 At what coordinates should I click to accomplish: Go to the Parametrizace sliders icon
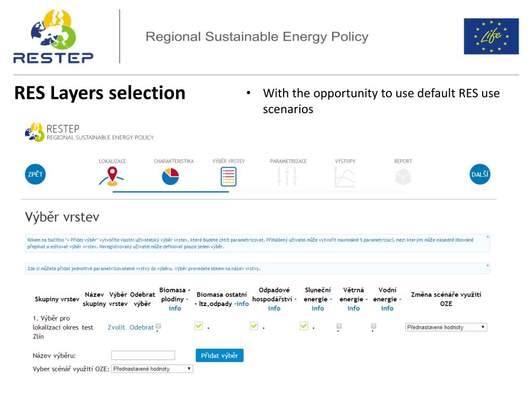pyautogui.click(x=287, y=177)
